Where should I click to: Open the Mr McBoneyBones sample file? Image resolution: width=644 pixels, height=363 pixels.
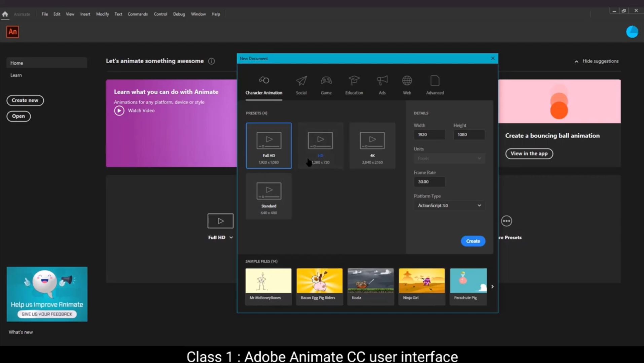tap(268, 286)
